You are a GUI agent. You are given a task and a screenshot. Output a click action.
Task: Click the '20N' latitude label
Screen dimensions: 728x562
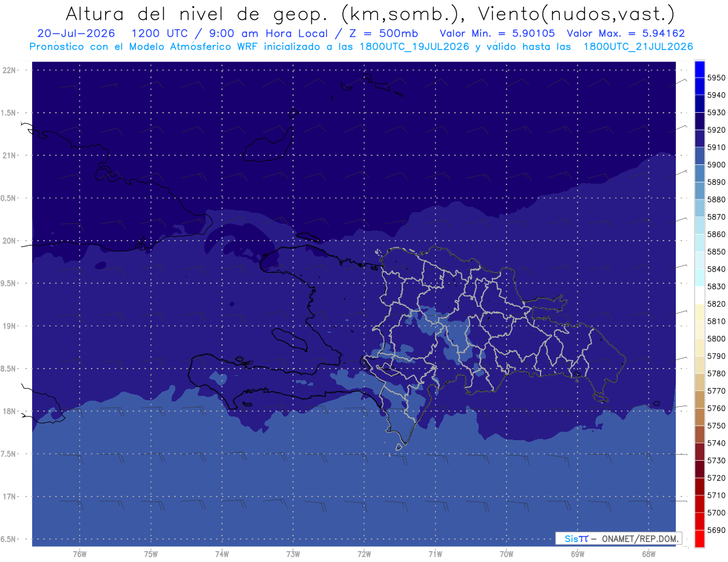(x=10, y=241)
